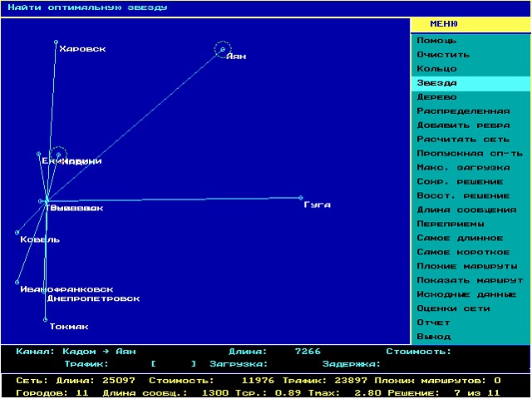Click the Гуга node endpoint

pos(301,198)
